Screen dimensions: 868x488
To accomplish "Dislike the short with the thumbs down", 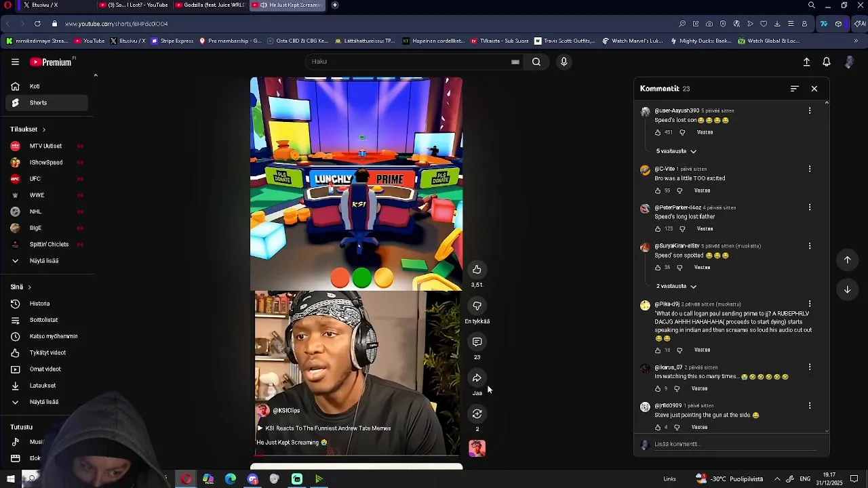I will pos(477,306).
